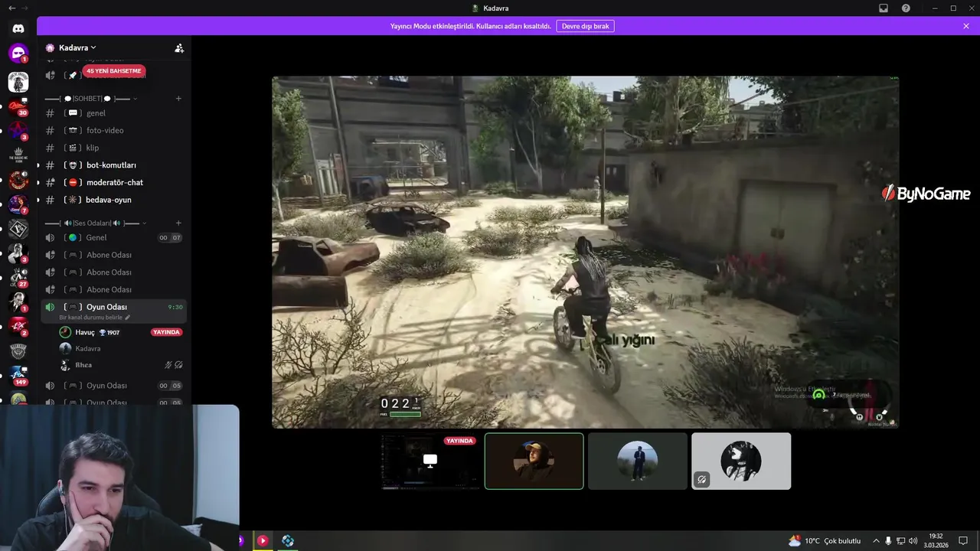Viewport: 980px width, 551px height.
Task: Select light grey participant tile with dark avatar
Action: [741, 461]
